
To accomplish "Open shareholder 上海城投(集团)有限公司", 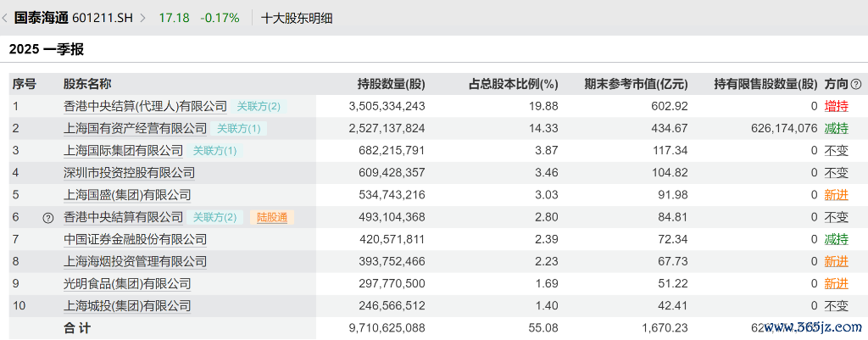I will pos(127,305).
